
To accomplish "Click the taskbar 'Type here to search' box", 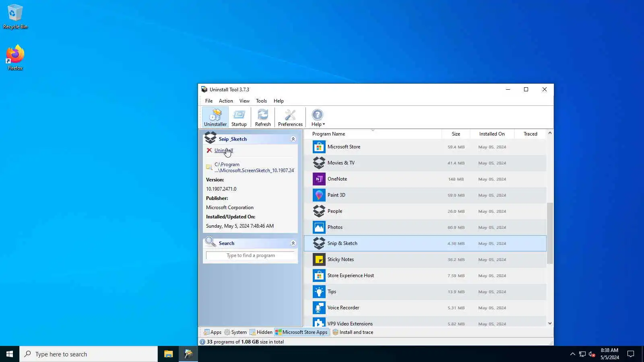I will coord(89,354).
